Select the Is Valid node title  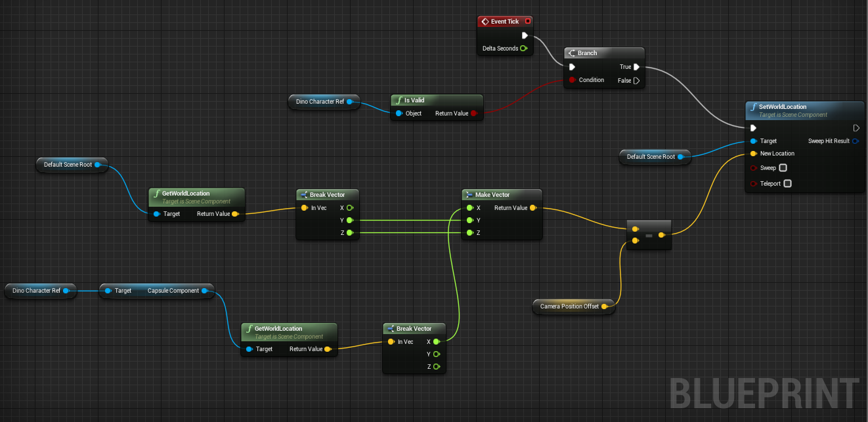tap(414, 100)
